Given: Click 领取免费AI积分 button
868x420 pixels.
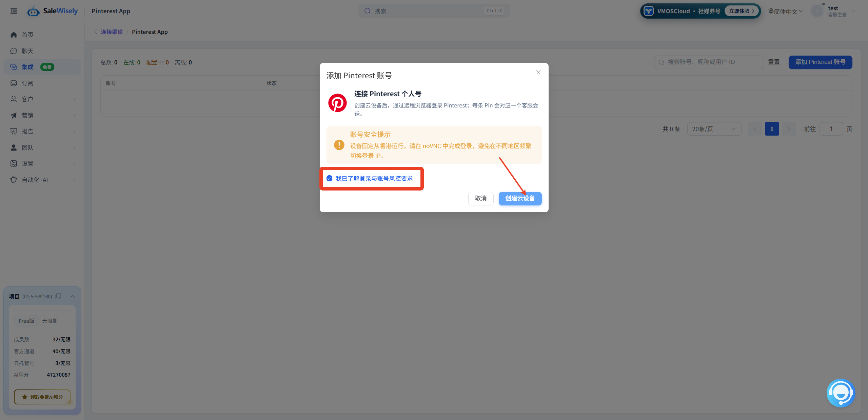Looking at the screenshot, I should click(42, 397).
